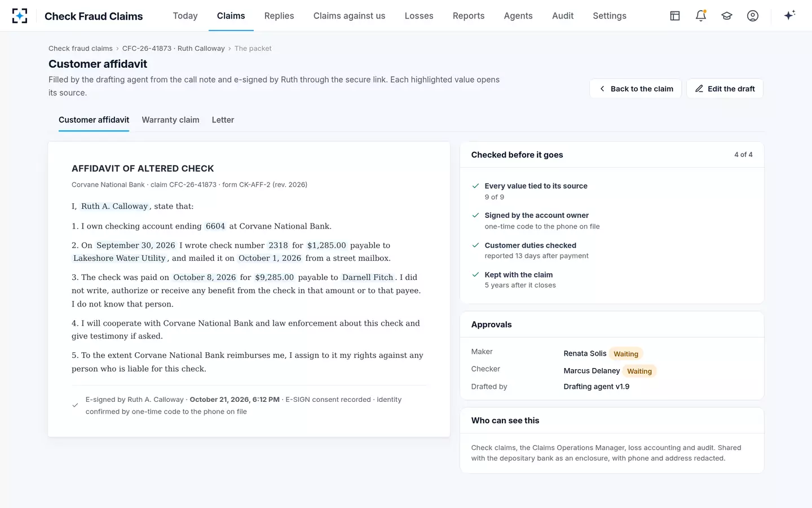The width and height of the screenshot is (812, 508).
Task: Open source for Lakeshore Water Utility payee
Action: pos(120,259)
